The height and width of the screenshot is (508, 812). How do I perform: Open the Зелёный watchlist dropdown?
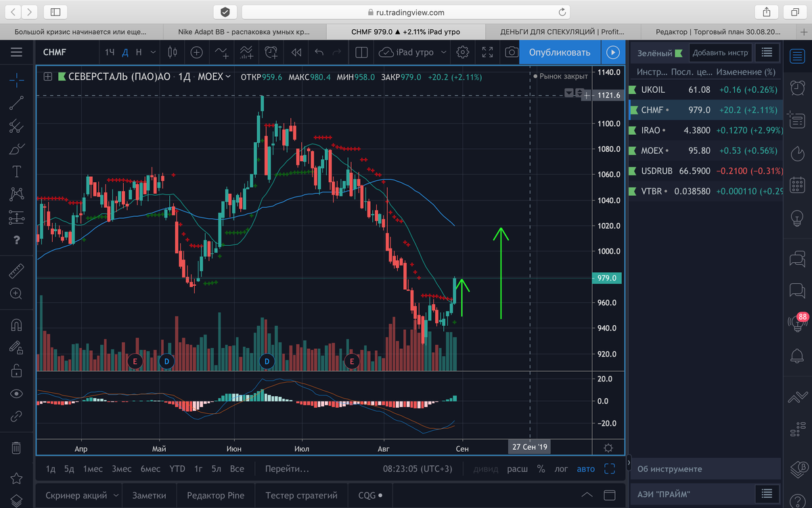(660, 53)
